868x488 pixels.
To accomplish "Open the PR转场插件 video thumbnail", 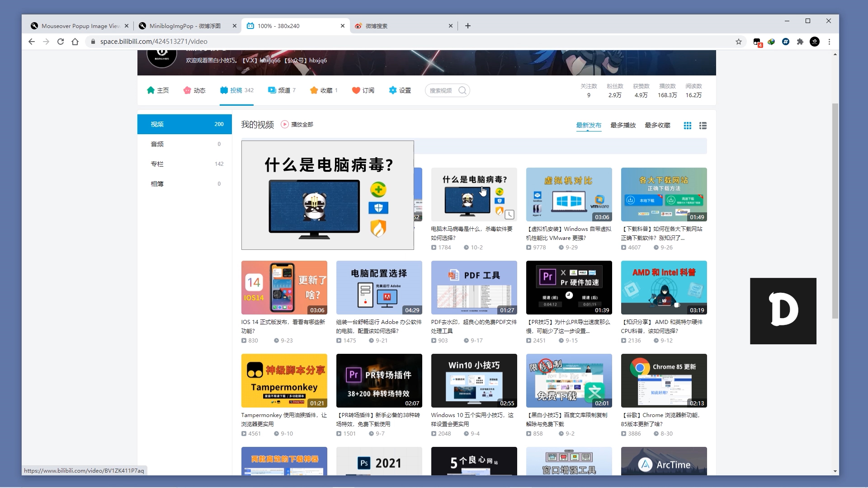I will [379, 380].
